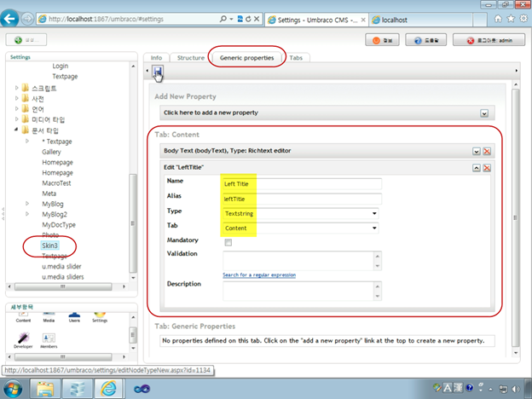Image resolution: width=532 pixels, height=399 pixels.
Task: Expand the MyBlog tree node
Action: 27,204
